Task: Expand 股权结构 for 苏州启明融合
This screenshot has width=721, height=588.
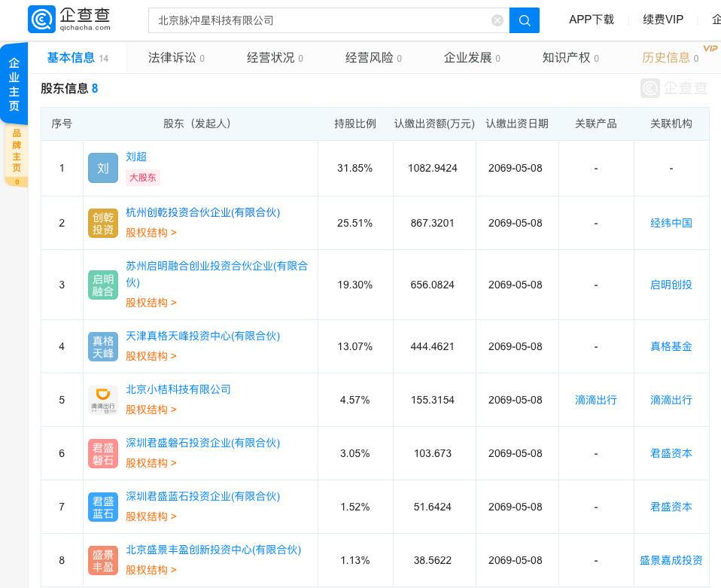Action: pos(151,303)
